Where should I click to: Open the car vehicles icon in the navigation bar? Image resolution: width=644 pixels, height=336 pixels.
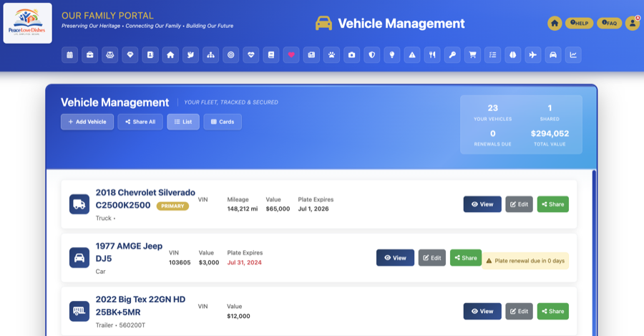pyautogui.click(x=553, y=54)
